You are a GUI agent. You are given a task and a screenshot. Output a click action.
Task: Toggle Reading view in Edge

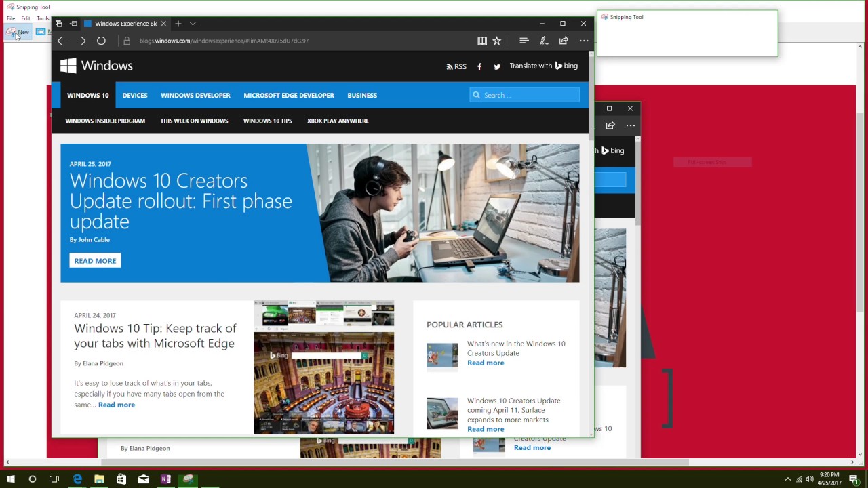482,41
